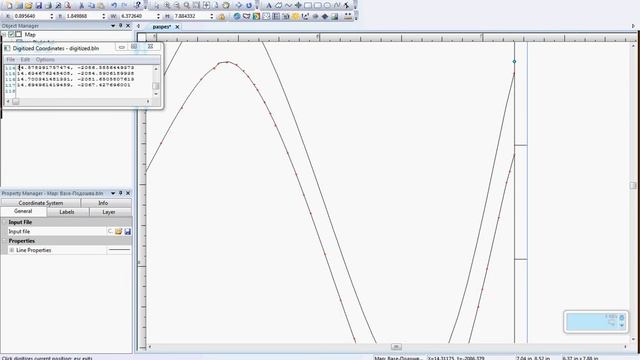Click the H height input field
This screenshot has width=640, height=360.
click(191, 16)
